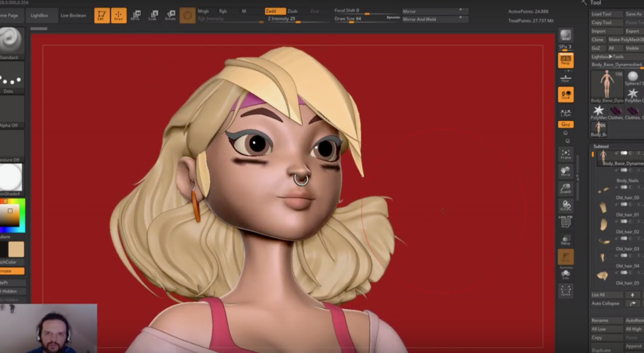Click the Zoom3D icon

coord(565,188)
